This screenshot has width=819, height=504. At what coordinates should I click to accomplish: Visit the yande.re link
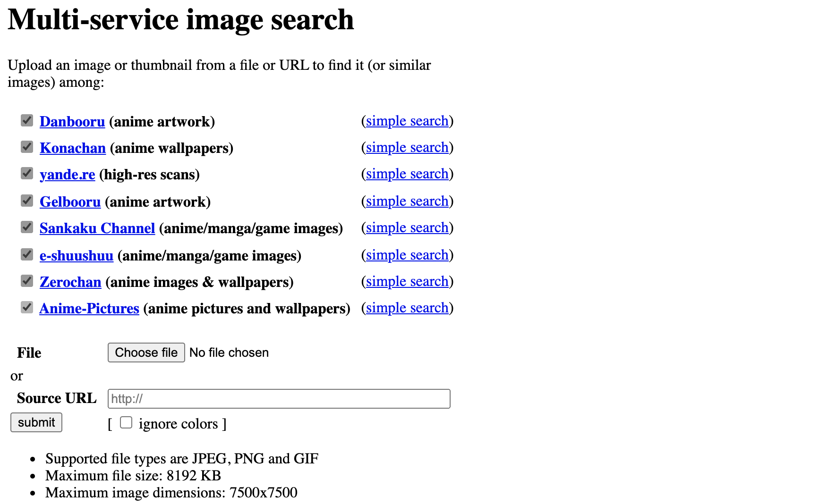pos(68,175)
